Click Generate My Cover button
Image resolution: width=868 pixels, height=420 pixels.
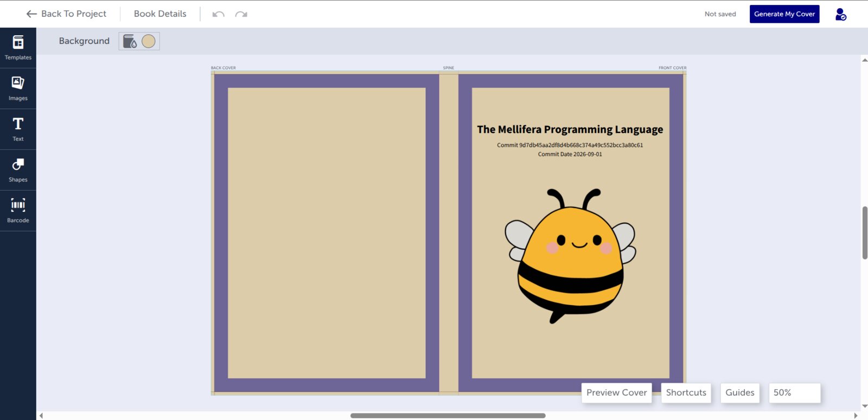coord(784,14)
